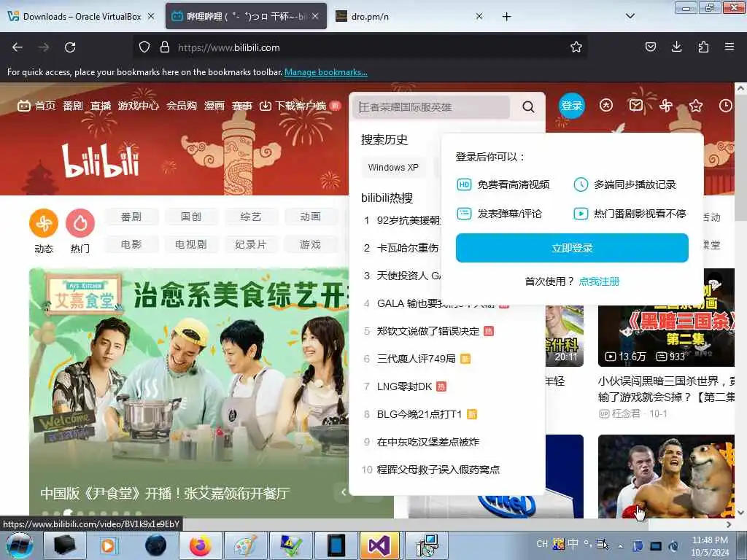Open the Ronaldo boxing video thumbnail
The height and width of the screenshot is (560, 747).
click(666, 476)
